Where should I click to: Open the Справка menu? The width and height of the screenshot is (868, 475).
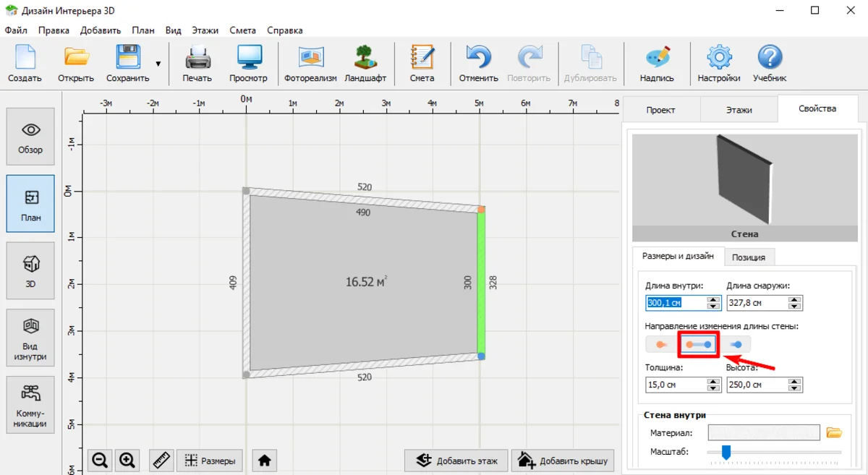tap(285, 30)
